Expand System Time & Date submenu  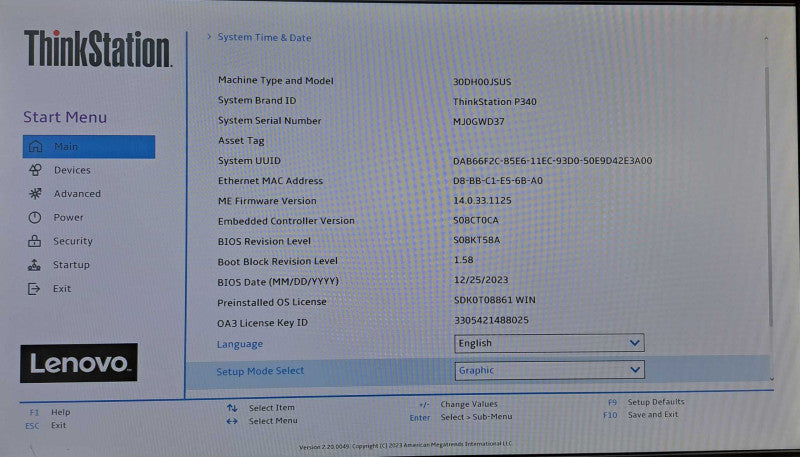point(264,38)
